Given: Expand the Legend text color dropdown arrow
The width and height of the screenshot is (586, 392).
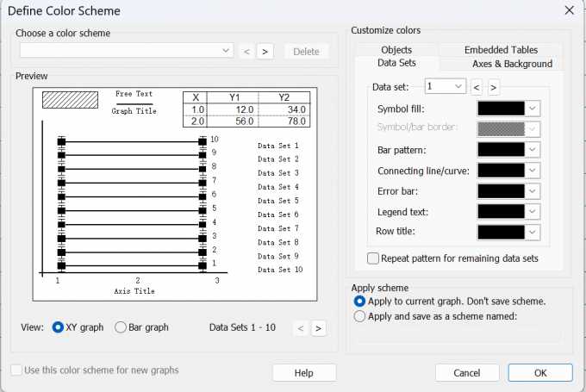Looking at the screenshot, I should coord(533,212).
